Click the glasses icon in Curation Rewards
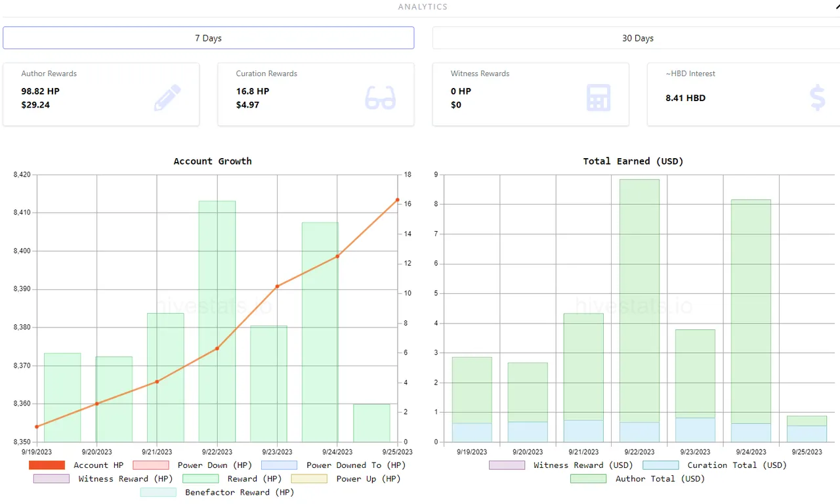840x504 pixels. pos(381,98)
